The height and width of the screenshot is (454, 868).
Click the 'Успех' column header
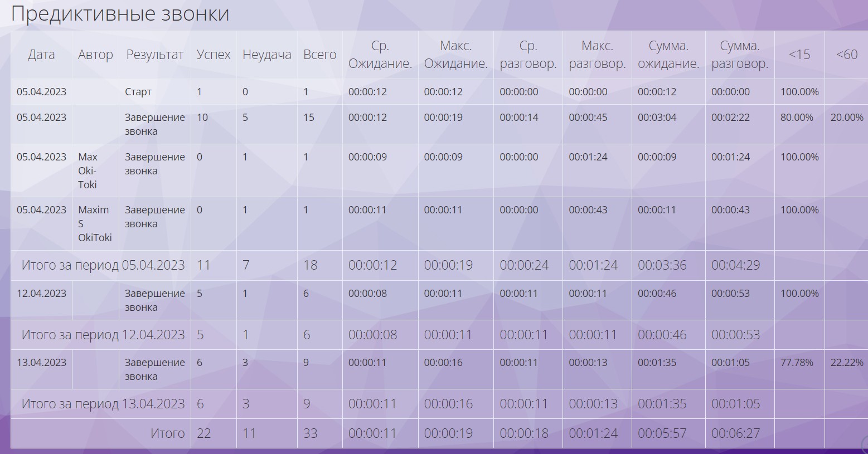tap(214, 55)
